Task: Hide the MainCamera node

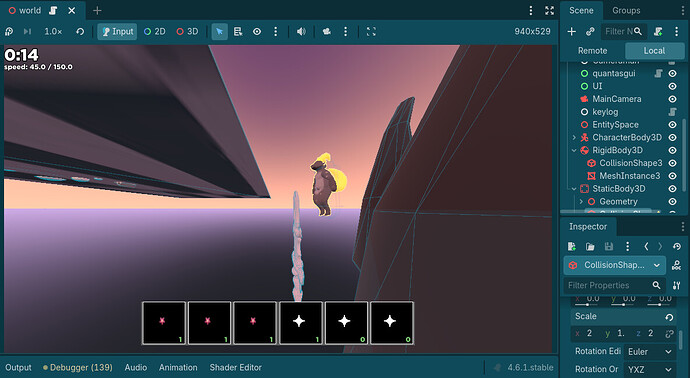Action: coord(672,99)
